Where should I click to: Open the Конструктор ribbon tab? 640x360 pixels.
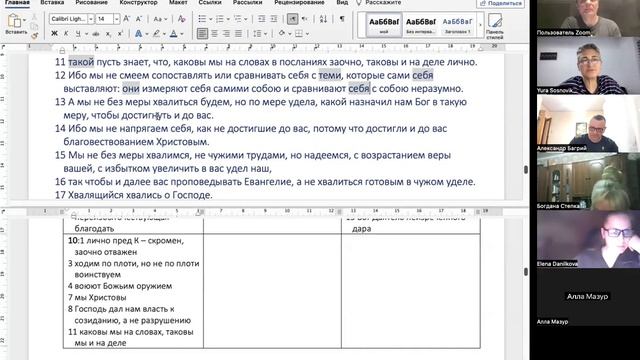[x=138, y=2]
